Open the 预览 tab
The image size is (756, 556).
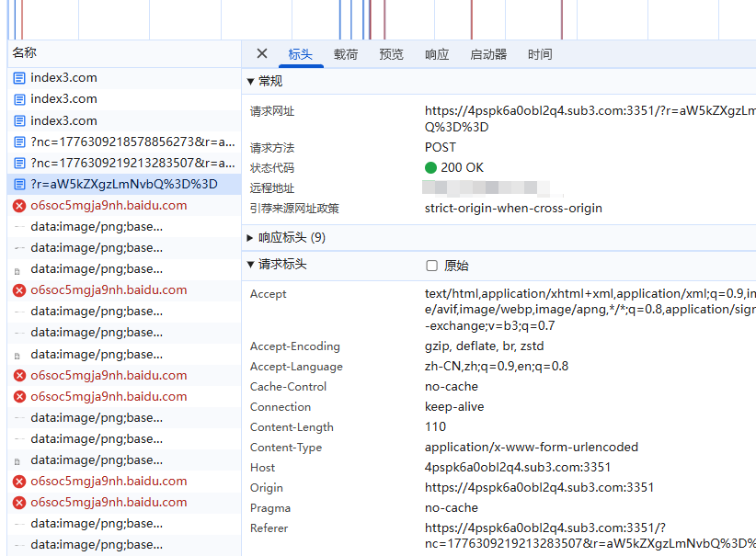(x=391, y=54)
